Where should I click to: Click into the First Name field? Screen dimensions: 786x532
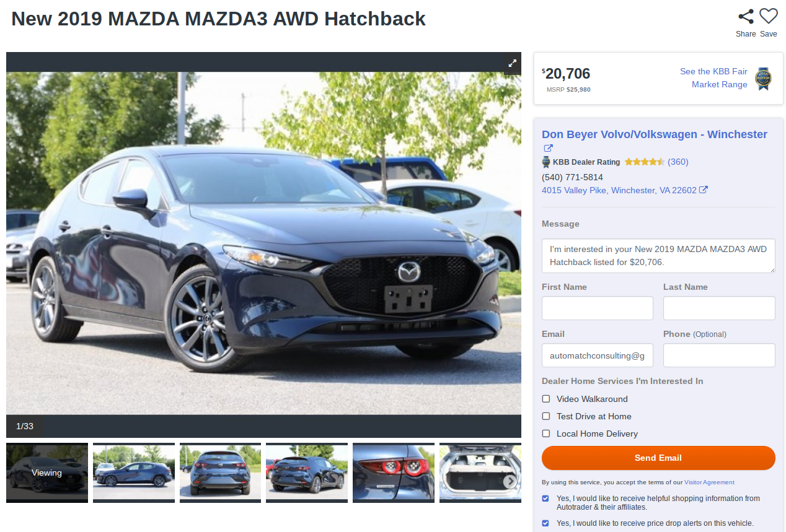[x=598, y=308]
